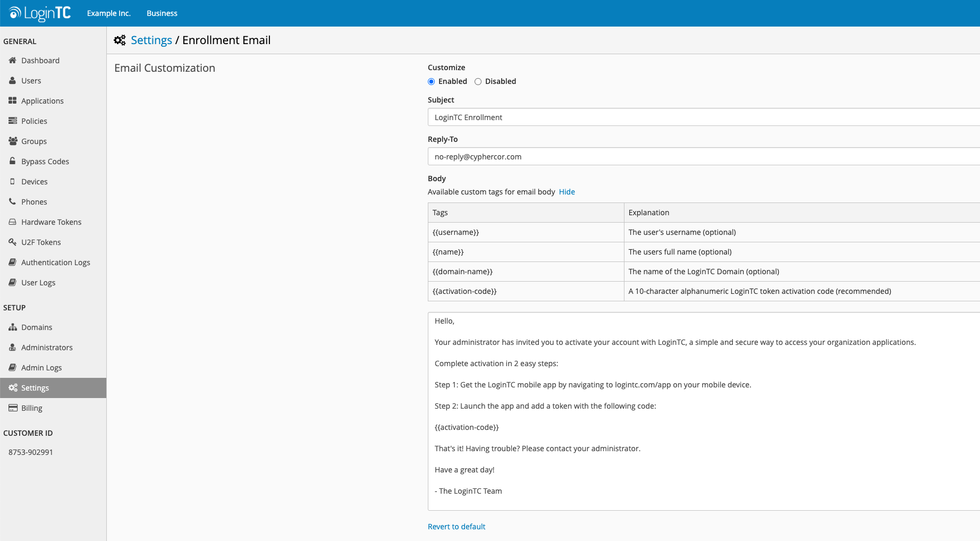
Task: Click the Hardware Tokens drive icon
Action: tap(12, 222)
